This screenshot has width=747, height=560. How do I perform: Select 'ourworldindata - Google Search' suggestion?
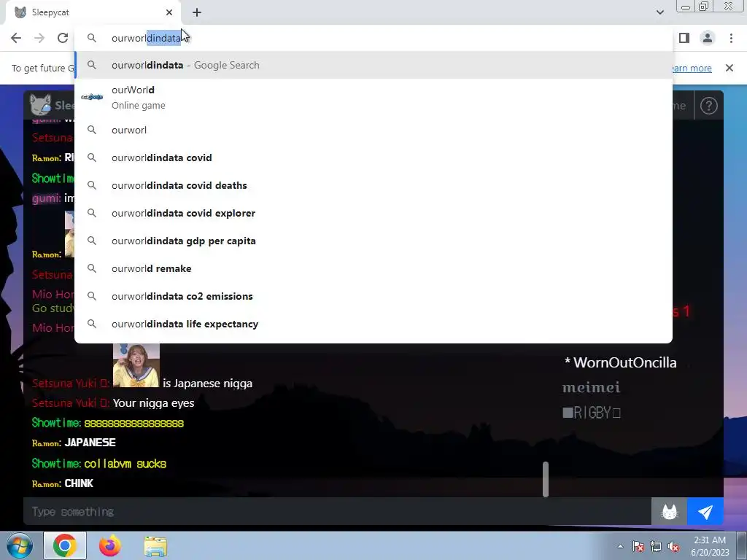pyautogui.click(x=373, y=65)
